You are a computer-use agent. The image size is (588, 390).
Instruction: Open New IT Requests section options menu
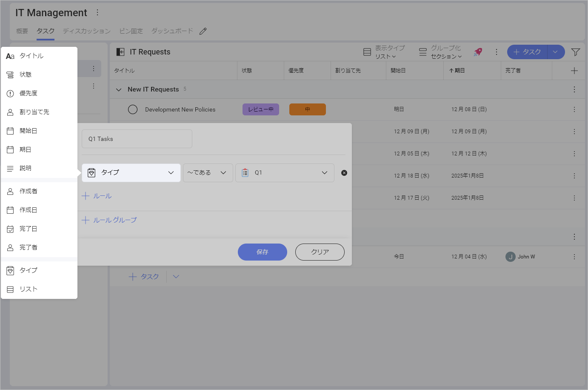pos(574,89)
